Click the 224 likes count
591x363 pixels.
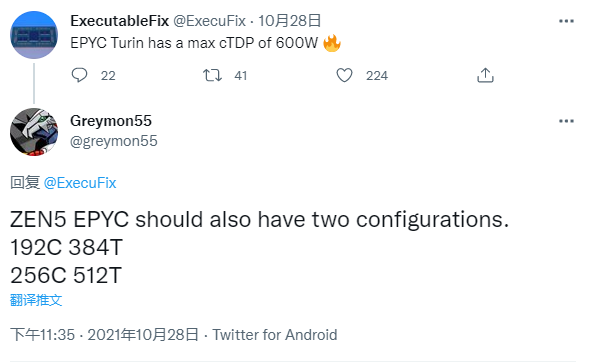[377, 76]
